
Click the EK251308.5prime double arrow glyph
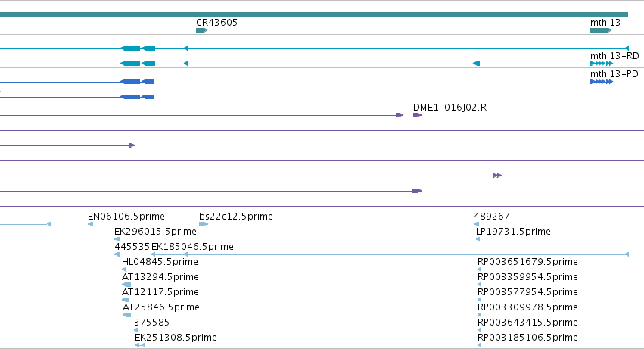[x=140, y=345]
